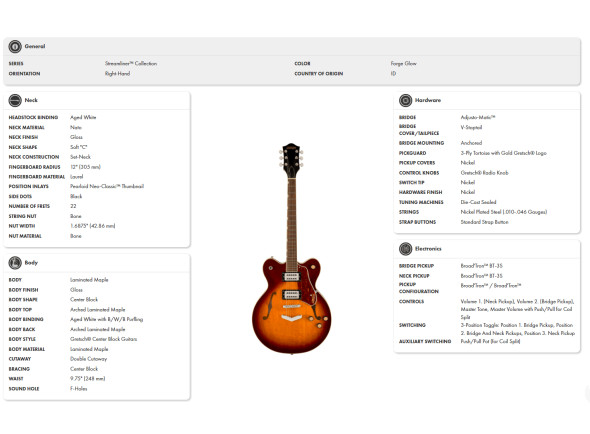Screen dimensions: 590x434
Task: Click the 'Standard Strap Button' value
Action: click(x=484, y=222)
